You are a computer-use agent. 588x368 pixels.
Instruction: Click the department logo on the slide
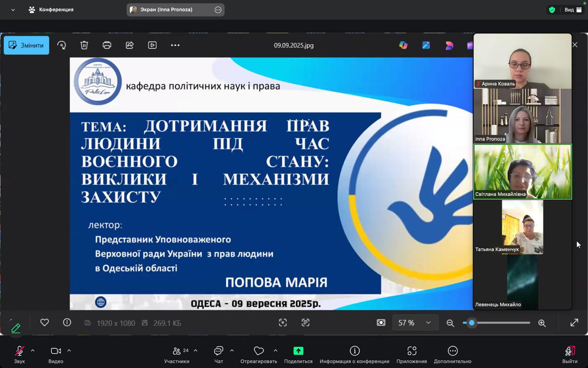coord(98,81)
